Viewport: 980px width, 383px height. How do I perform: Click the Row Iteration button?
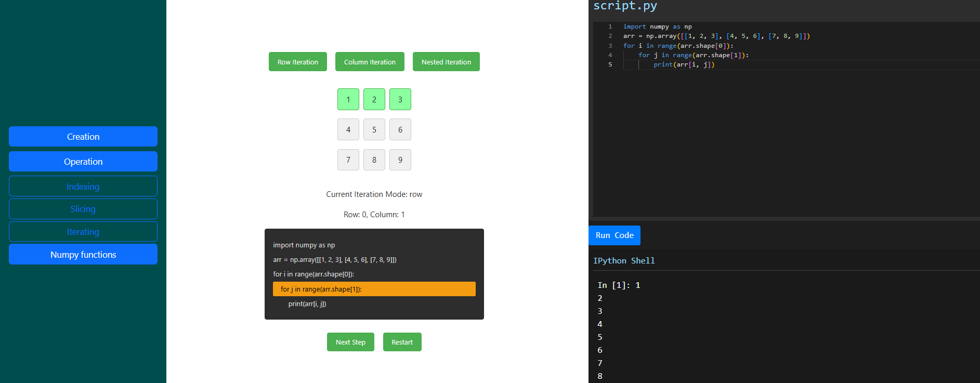pos(298,62)
